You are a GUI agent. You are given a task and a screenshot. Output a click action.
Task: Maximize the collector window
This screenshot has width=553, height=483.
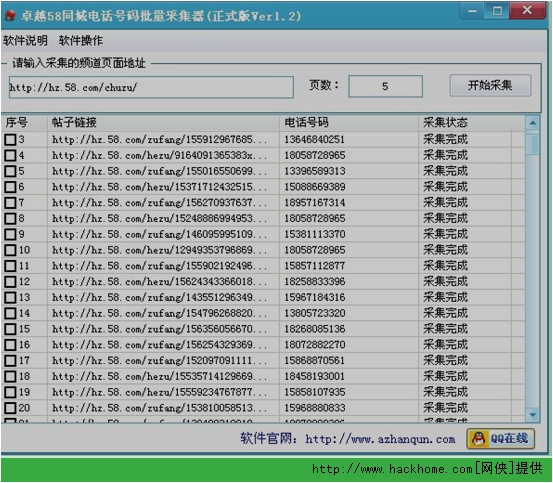point(497,11)
